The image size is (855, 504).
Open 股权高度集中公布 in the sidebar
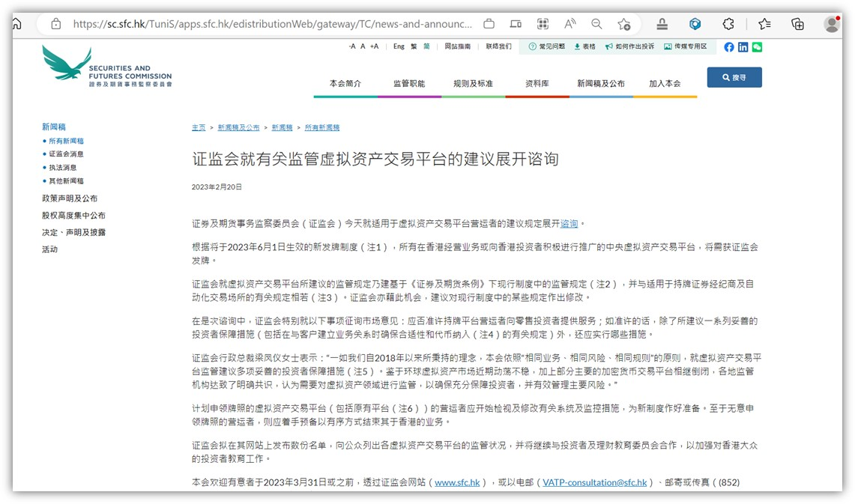tap(73, 215)
